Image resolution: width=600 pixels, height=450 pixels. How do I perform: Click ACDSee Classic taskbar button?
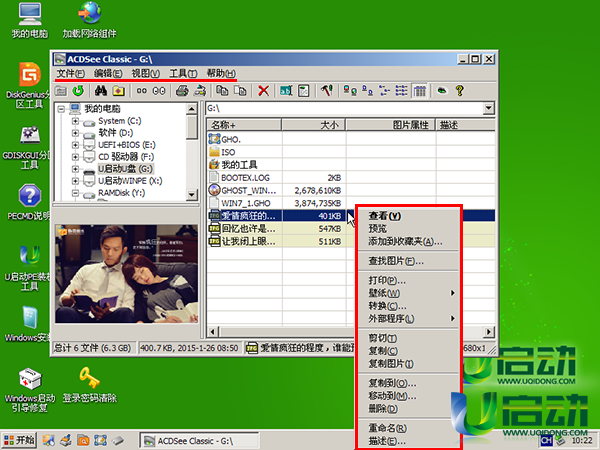tap(200, 441)
